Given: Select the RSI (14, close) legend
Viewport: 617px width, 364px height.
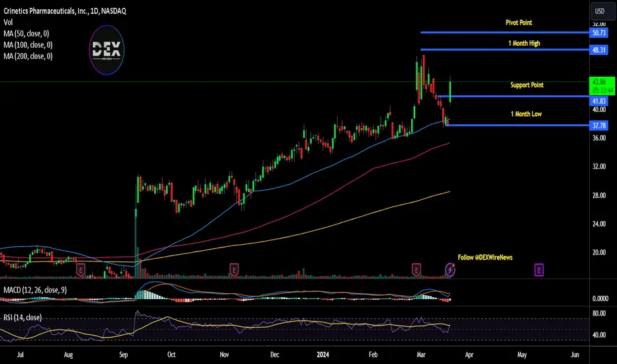Looking at the screenshot, I should click(23, 317).
